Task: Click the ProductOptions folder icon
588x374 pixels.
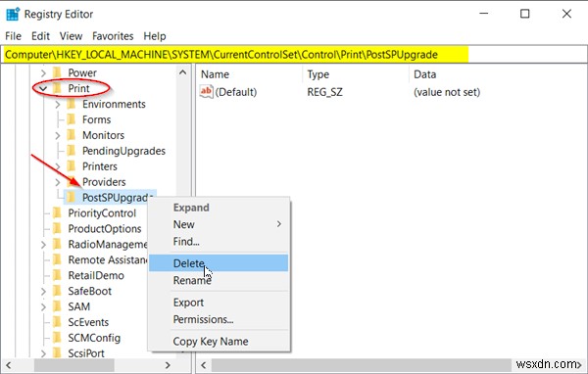Action: pos(57,228)
